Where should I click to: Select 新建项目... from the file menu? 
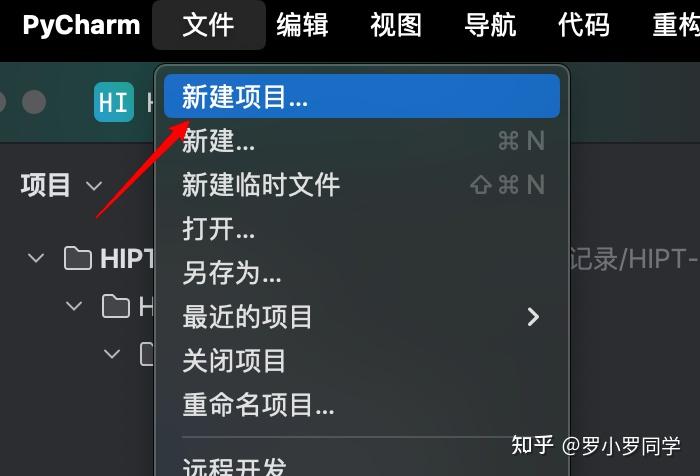click(x=362, y=96)
